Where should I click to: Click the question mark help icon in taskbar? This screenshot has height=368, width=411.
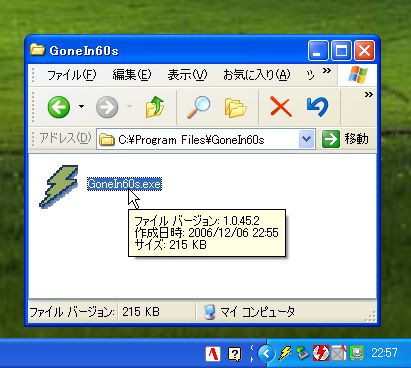(x=235, y=354)
